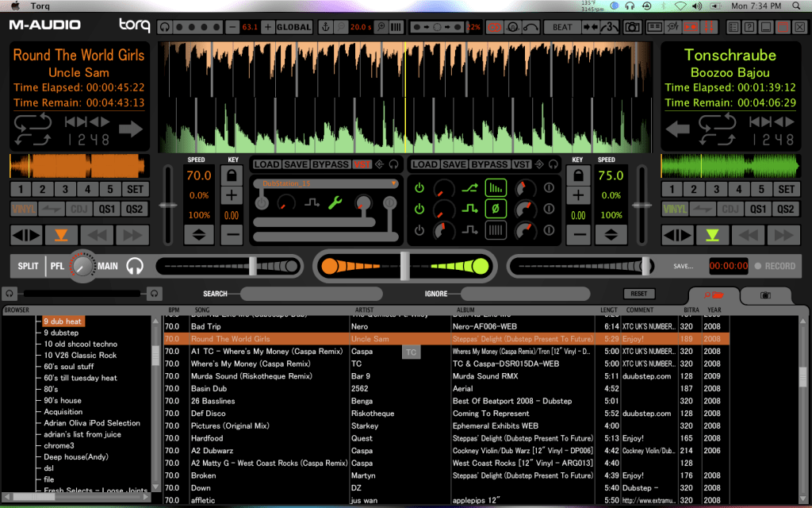Click the opposing arrows icon after BEAT

(x=590, y=27)
